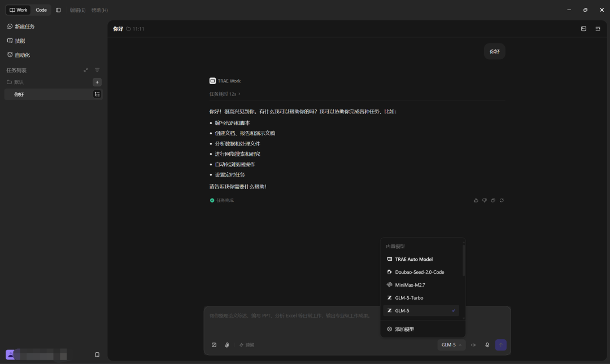
Task: Open the 你好 task options icon
Action: (97, 94)
